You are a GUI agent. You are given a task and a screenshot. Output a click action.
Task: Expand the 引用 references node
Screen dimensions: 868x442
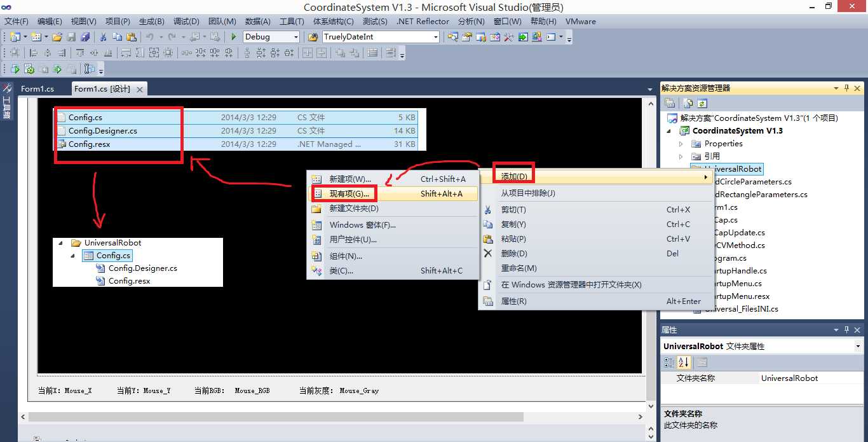click(681, 156)
